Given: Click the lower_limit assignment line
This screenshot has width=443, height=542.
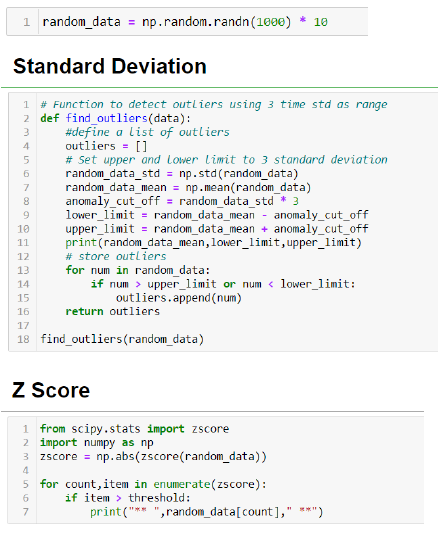Looking at the screenshot, I should [217, 215].
